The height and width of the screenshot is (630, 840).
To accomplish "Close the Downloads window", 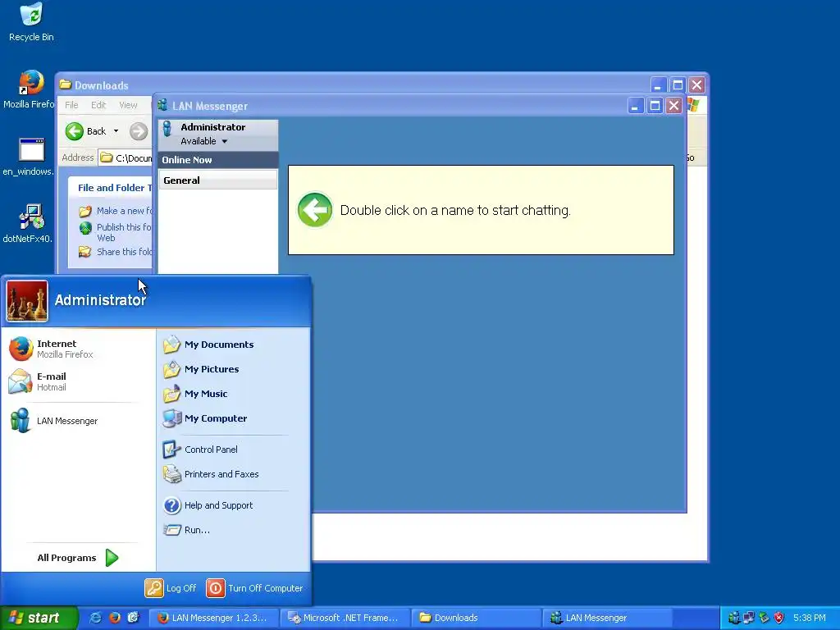I will tap(697, 85).
